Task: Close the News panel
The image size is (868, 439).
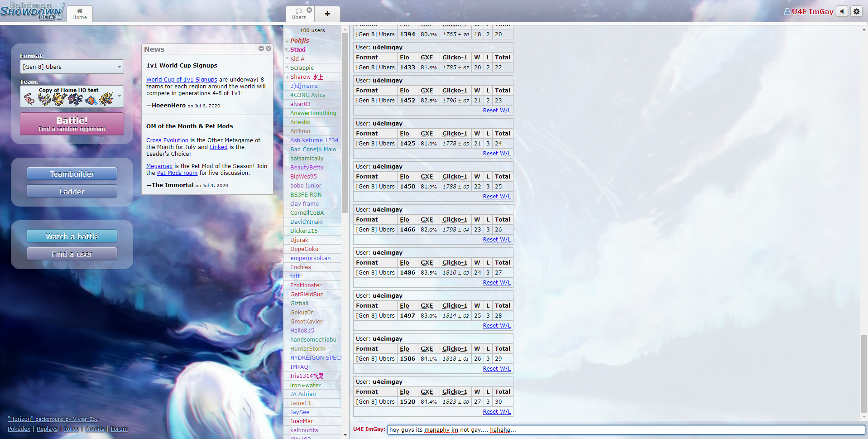Action: click(x=269, y=48)
